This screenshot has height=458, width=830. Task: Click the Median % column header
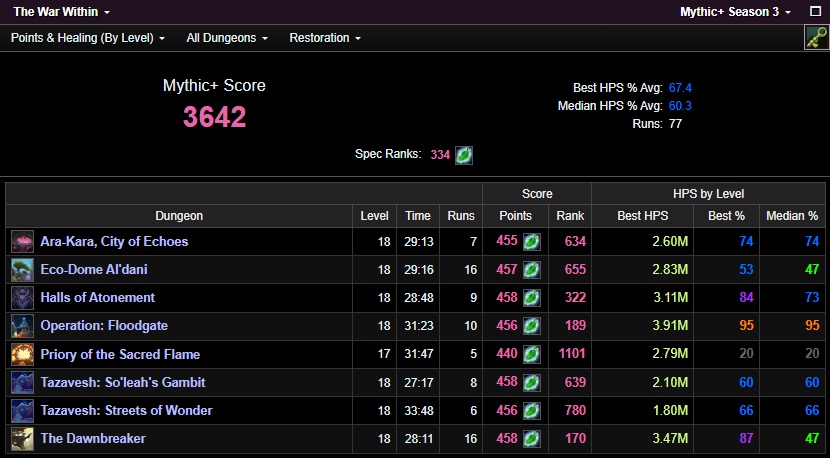pos(792,216)
